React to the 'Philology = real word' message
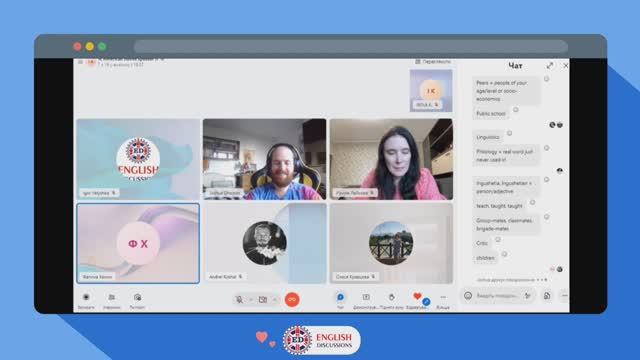640x360 pixels. coord(547,148)
